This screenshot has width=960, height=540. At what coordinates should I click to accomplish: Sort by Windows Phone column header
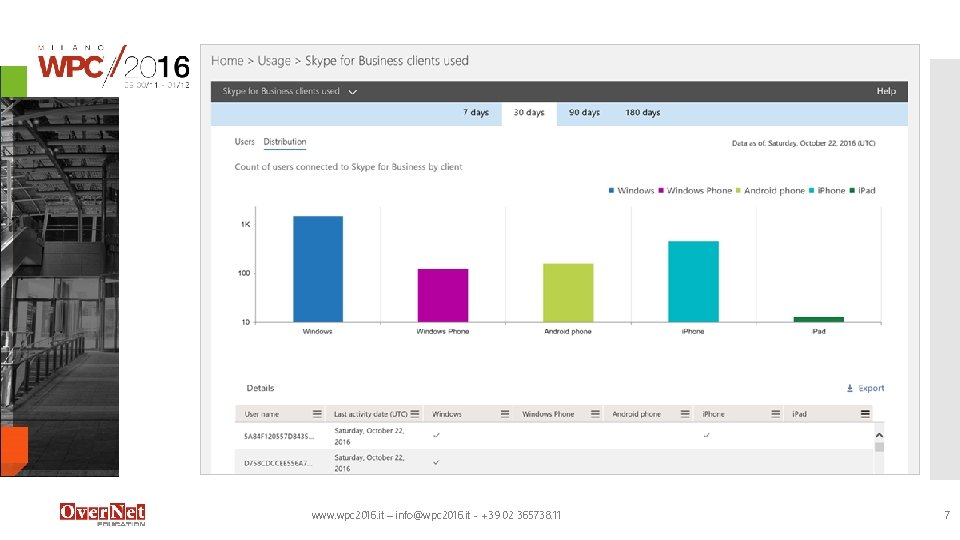pos(548,414)
